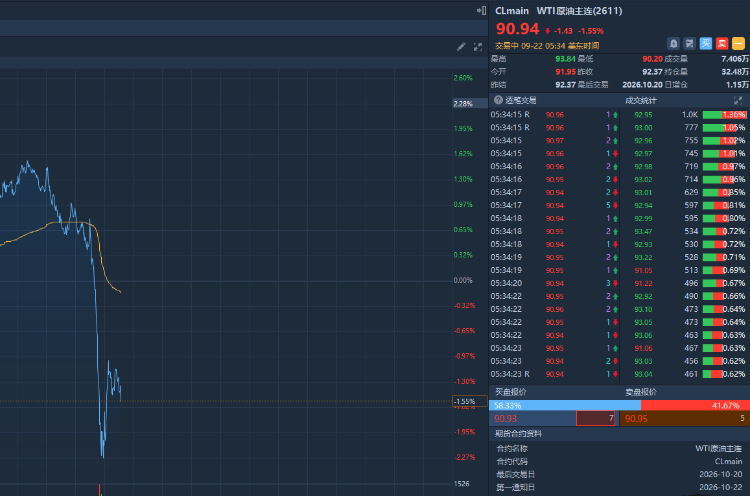Open the 期货合约资料 section header
The width and height of the screenshot is (750, 496).
(x=518, y=434)
